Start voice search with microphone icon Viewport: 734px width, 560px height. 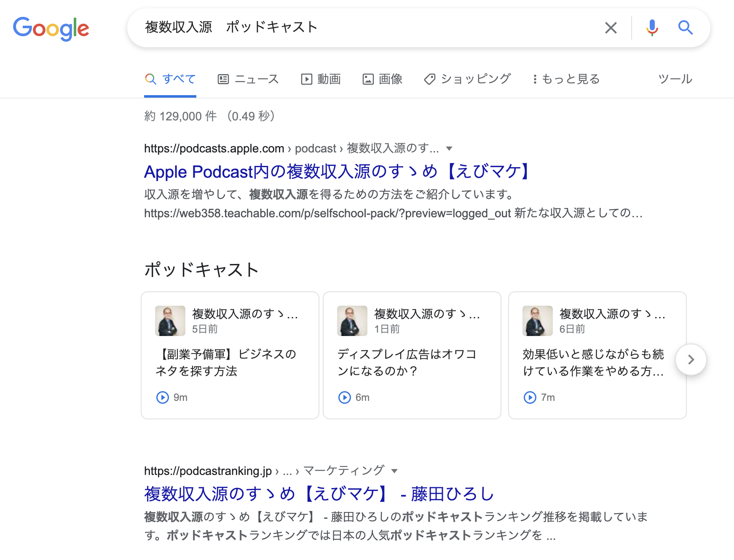[652, 28]
